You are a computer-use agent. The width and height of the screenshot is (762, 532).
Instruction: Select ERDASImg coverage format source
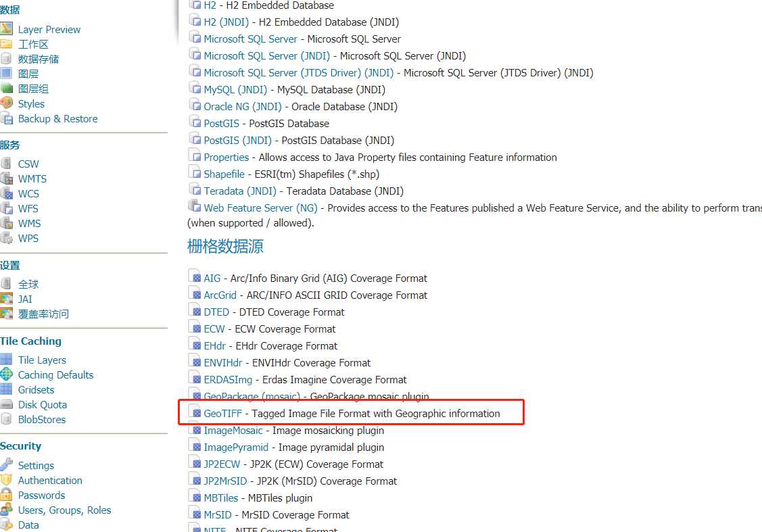point(228,380)
